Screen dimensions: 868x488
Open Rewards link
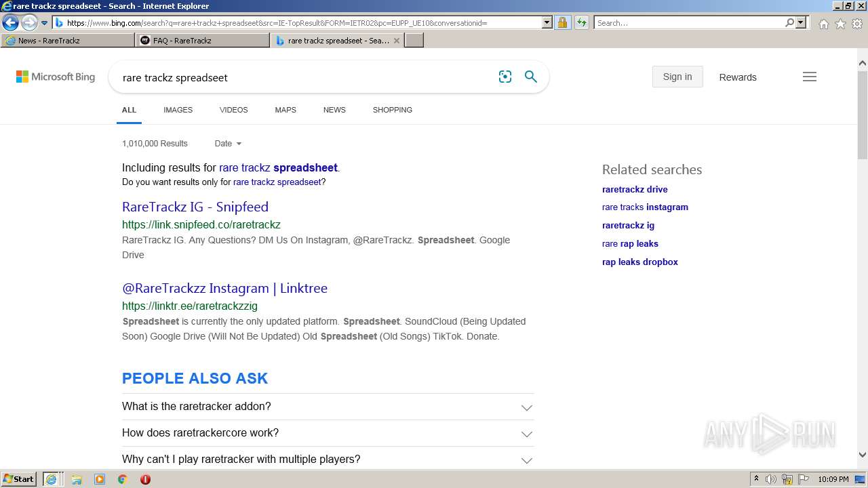[x=738, y=77]
